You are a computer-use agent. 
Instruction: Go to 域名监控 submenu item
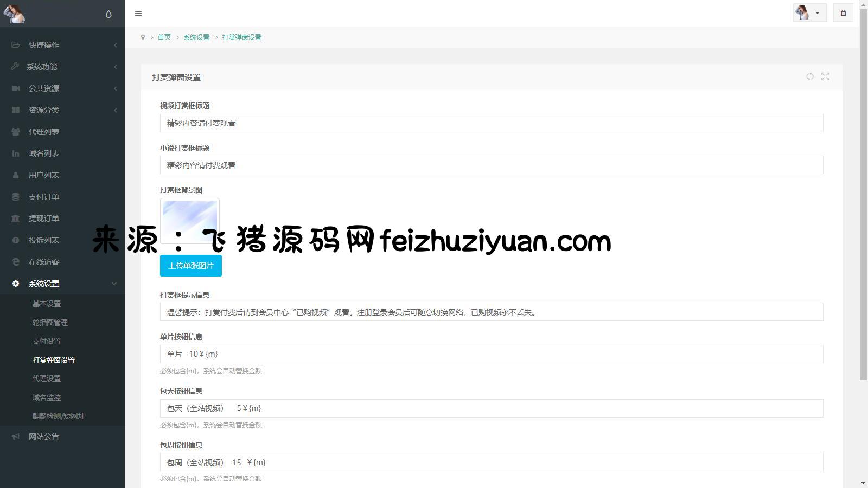tap(47, 397)
